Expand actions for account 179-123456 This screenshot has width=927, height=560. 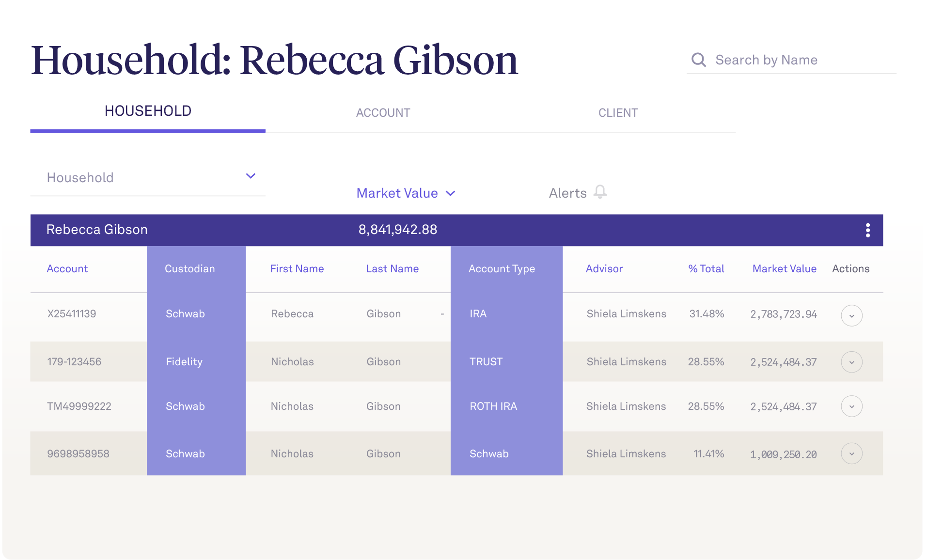coord(851,362)
